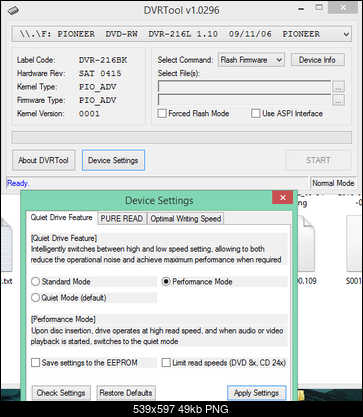Viewport: 363px width, 417px height.
Task: Click the Check Settings button
Action: point(61,393)
